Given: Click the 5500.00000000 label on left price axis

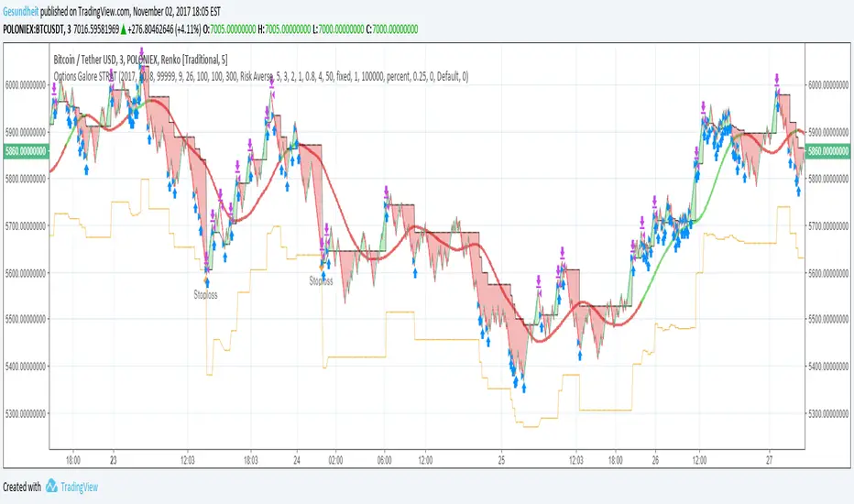Looking at the screenshot, I should pos(26,319).
